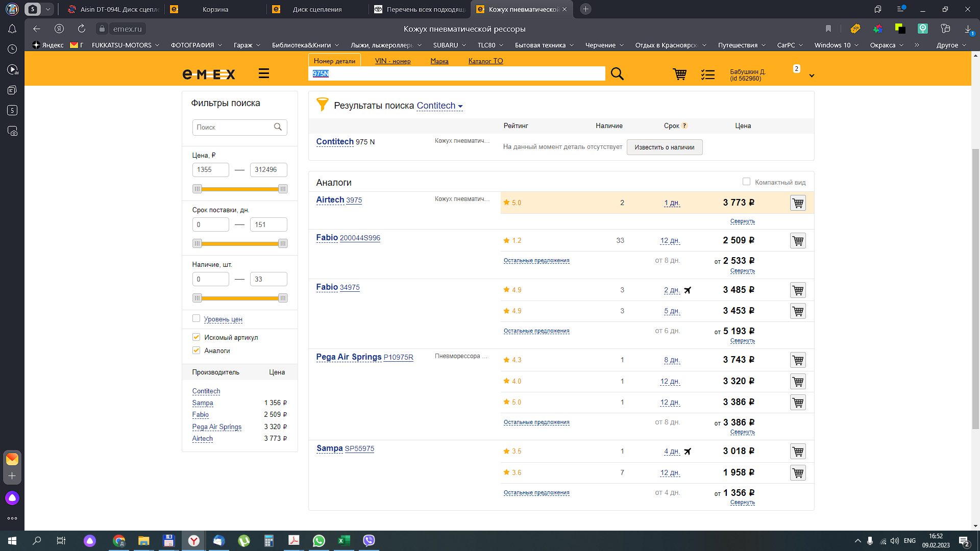Open the Windows 10 bookmarks folder
The height and width of the screenshot is (551, 980).
coord(836,45)
